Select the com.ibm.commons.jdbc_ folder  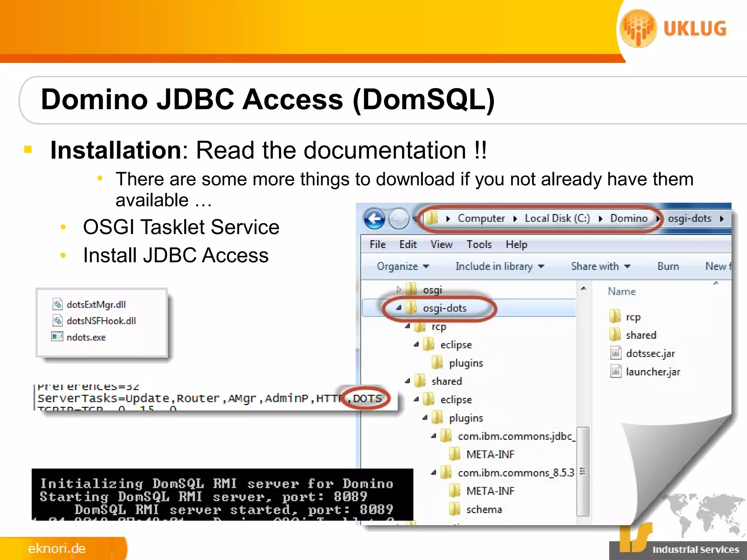coord(516,436)
